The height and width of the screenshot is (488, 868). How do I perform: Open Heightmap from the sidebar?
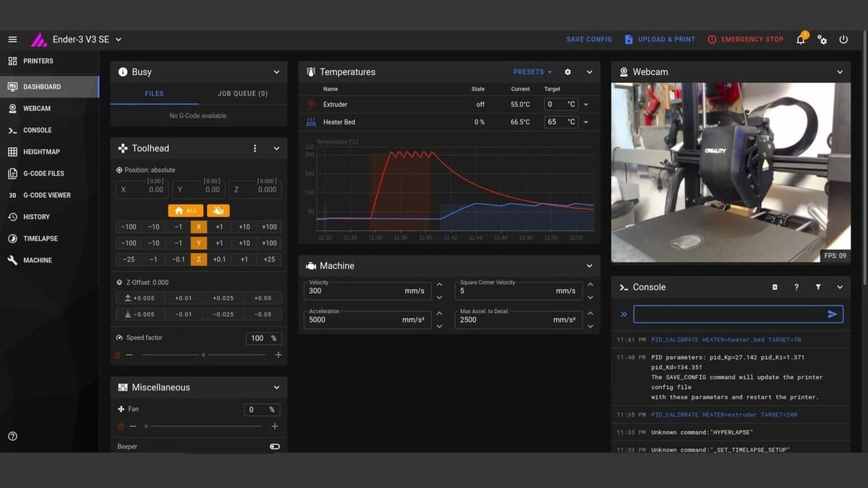click(41, 152)
